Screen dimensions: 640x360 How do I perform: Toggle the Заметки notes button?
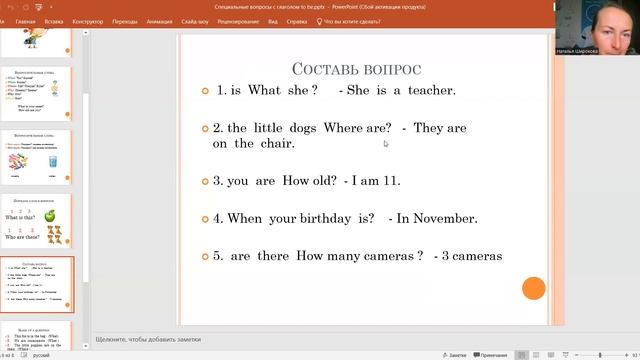click(x=454, y=355)
